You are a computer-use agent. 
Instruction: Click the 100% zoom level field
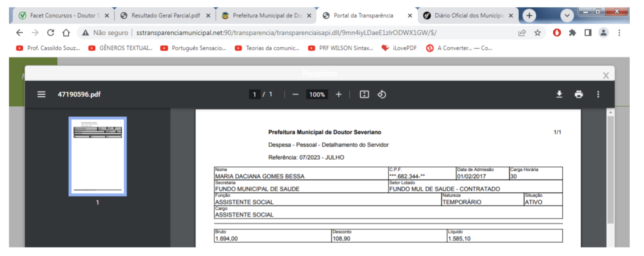317,95
